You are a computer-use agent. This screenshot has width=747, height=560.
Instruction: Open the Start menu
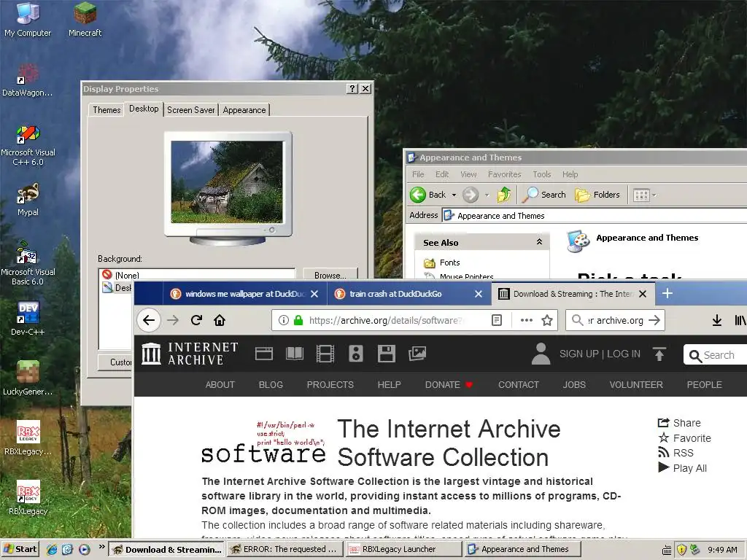[x=20, y=549]
